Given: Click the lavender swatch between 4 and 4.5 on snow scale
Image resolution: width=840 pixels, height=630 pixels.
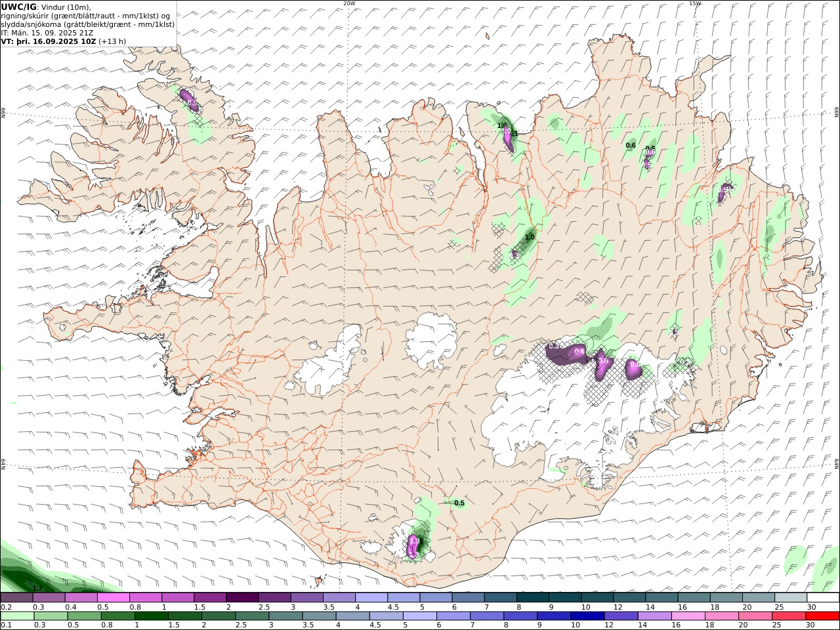Looking at the screenshot, I should [371, 597].
